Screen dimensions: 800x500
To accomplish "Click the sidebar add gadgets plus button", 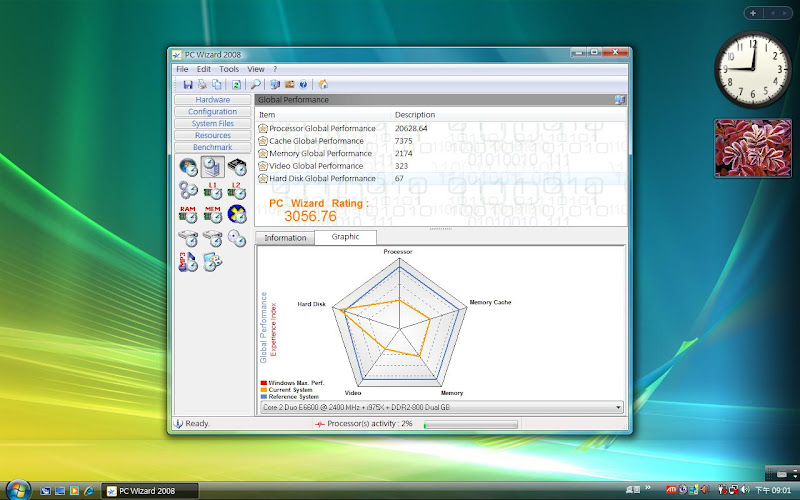I will tap(753, 13).
